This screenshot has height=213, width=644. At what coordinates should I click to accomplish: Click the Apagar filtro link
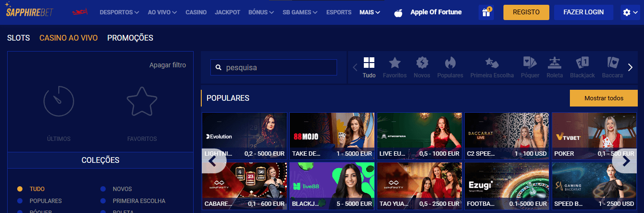pyautogui.click(x=167, y=65)
